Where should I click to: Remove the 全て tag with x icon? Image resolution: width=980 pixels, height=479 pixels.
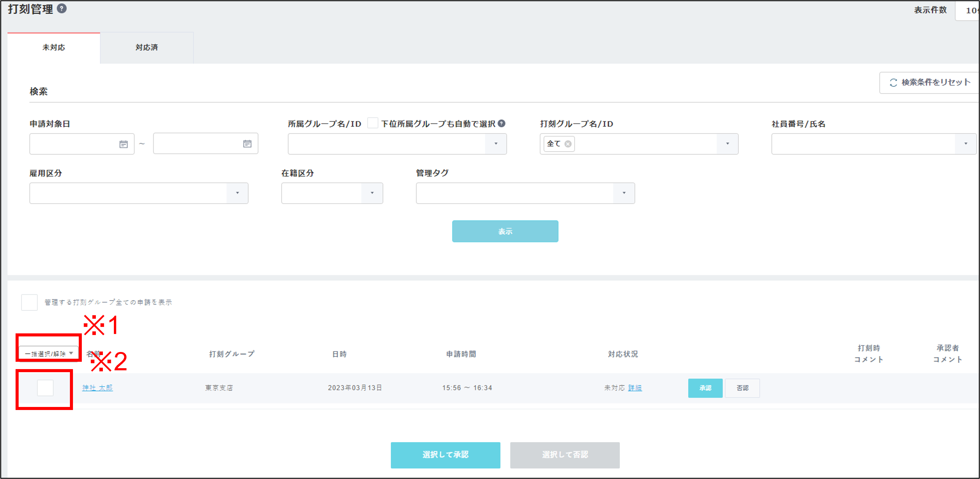click(568, 144)
